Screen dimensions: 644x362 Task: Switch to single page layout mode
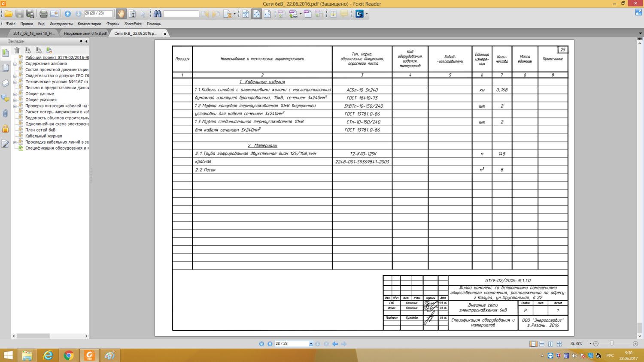click(x=533, y=344)
